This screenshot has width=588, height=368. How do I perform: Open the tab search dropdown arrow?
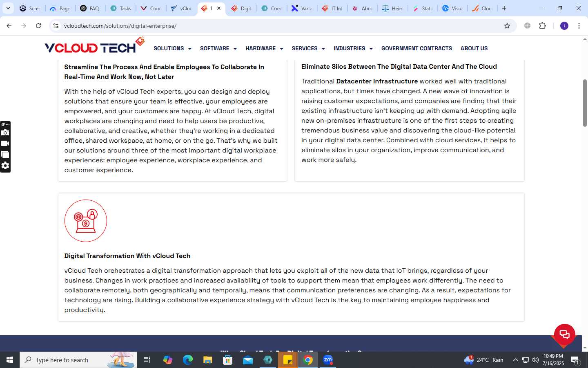(x=8, y=8)
